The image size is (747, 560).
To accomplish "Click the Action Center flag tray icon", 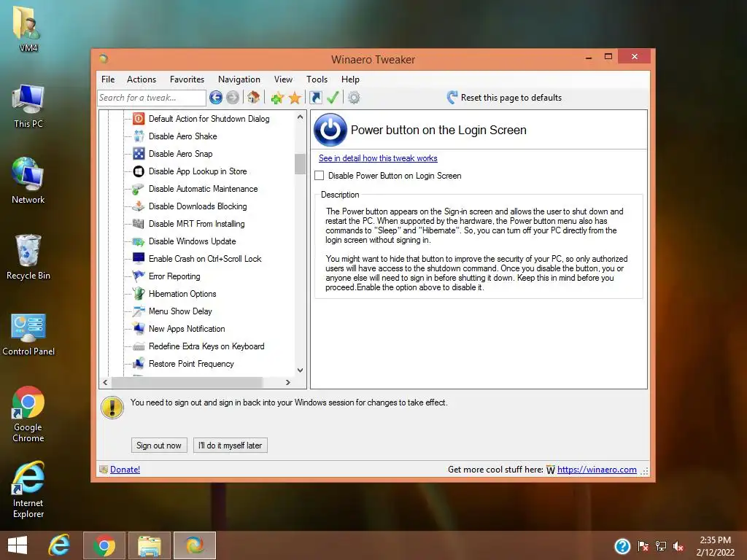I will tap(643, 546).
